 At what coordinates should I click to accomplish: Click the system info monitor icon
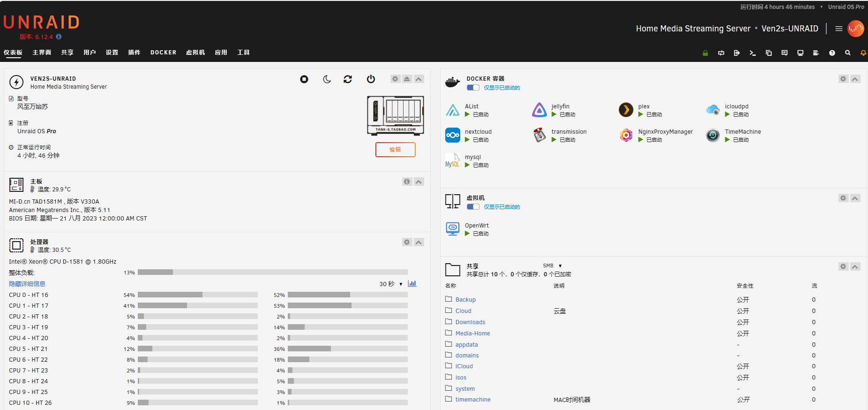pyautogui.click(x=801, y=53)
